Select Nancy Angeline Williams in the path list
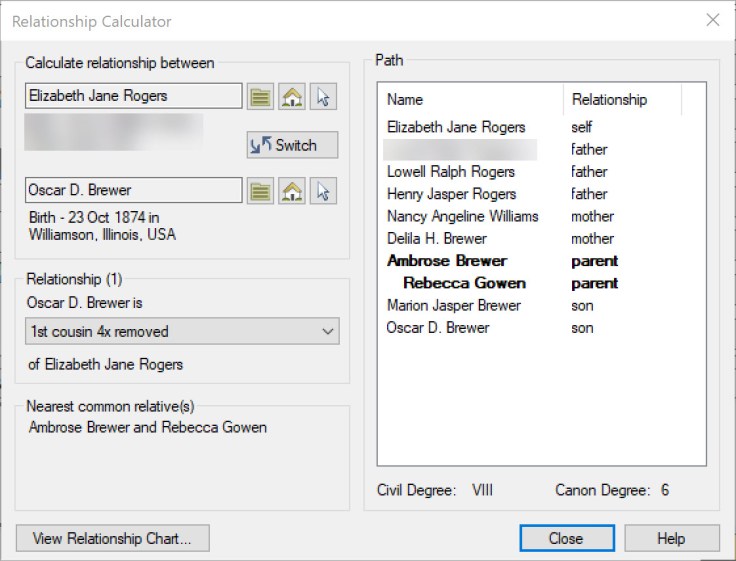Image resolution: width=736 pixels, height=561 pixels. click(x=462, y=216)
